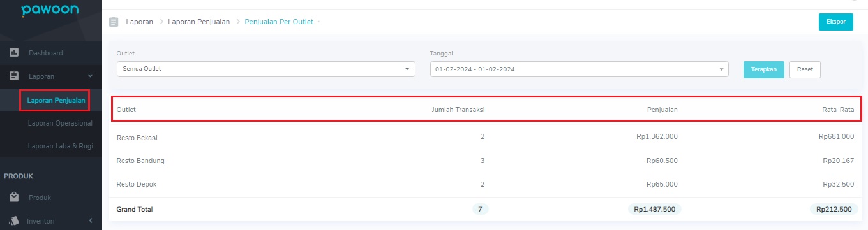Screen dimensions: 868x230
Task: Click the Resto Bandung row name
Action: [140, 161]
